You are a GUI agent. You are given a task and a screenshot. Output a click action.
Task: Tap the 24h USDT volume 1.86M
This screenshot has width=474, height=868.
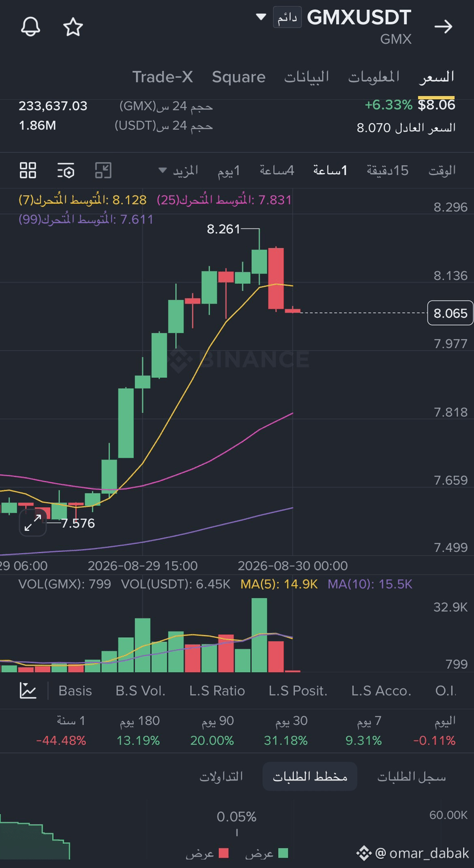click(x=37, y=125)
